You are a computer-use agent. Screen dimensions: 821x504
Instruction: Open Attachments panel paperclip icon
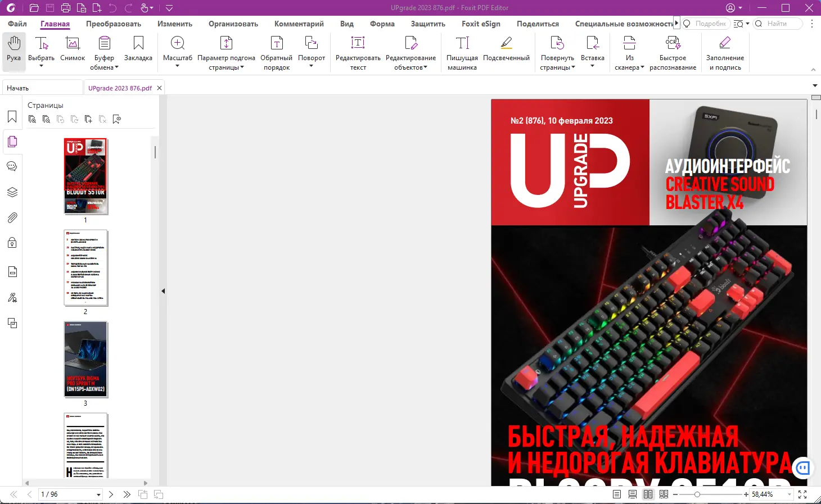[x=12, y=217]
